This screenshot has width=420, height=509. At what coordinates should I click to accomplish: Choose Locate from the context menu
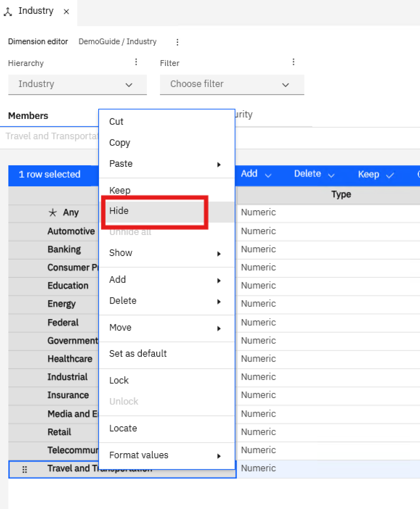click(x=167, y=429)
